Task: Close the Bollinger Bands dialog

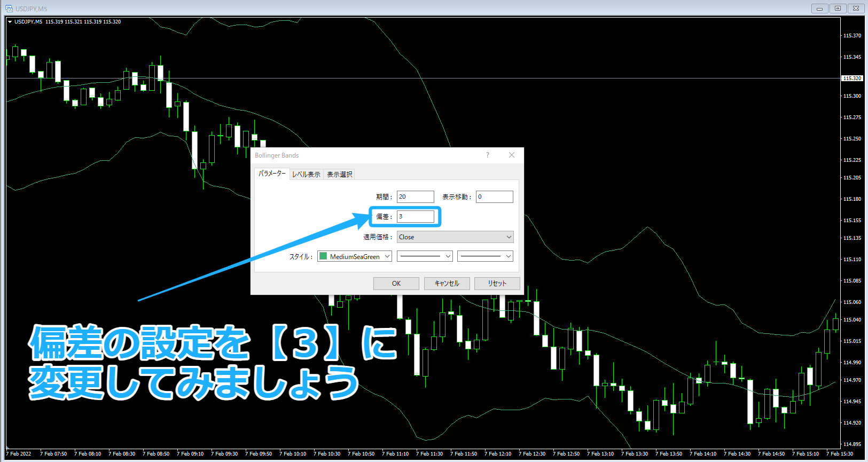Action: click(x=512, y=155)
